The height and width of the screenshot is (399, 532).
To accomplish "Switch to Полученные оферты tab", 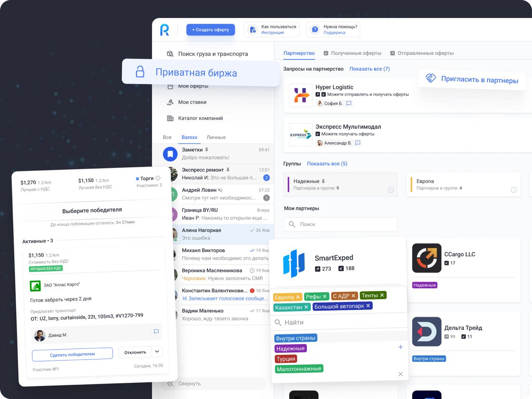I will pyautogui.click(x=352, y=53).
